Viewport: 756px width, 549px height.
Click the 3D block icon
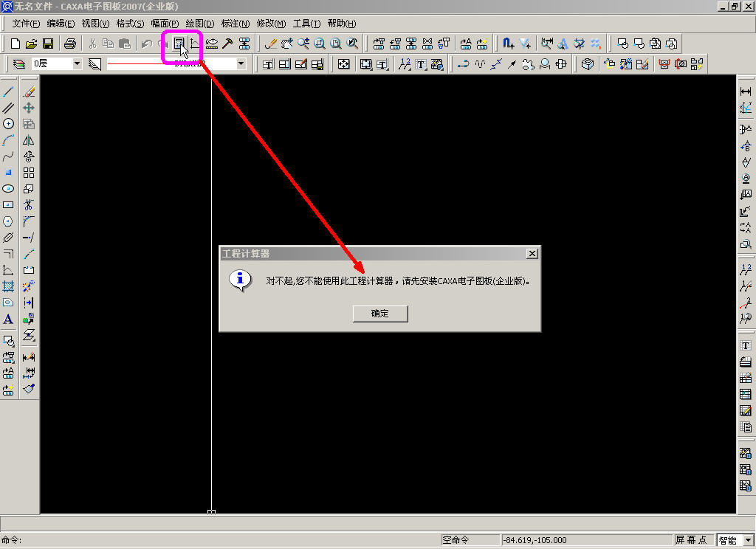point(587,63)
